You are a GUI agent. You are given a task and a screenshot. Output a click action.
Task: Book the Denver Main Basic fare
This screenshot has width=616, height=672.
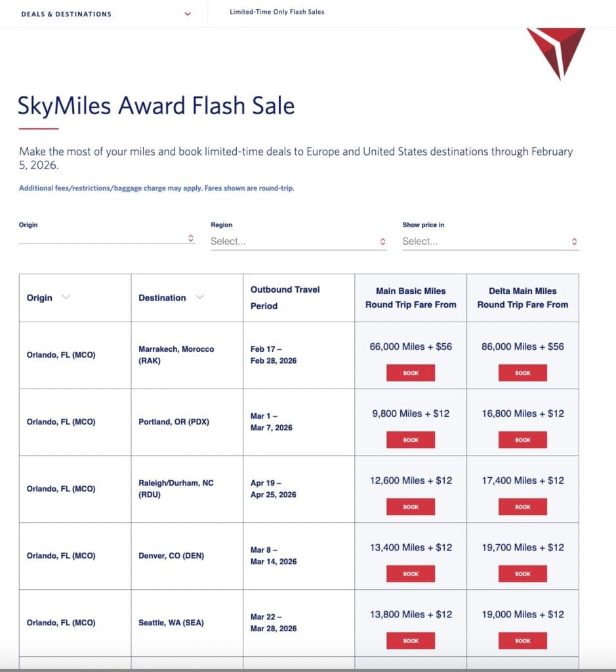click(410, 574)
